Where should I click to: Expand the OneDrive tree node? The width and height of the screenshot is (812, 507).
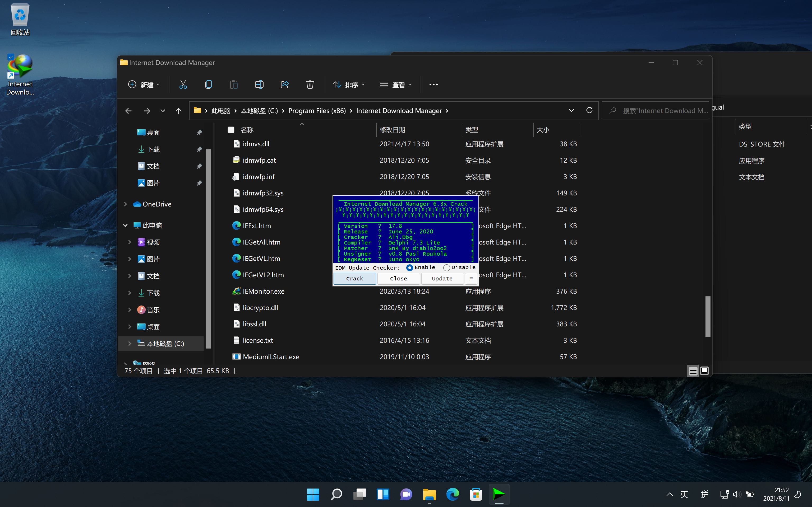point(126,204)
